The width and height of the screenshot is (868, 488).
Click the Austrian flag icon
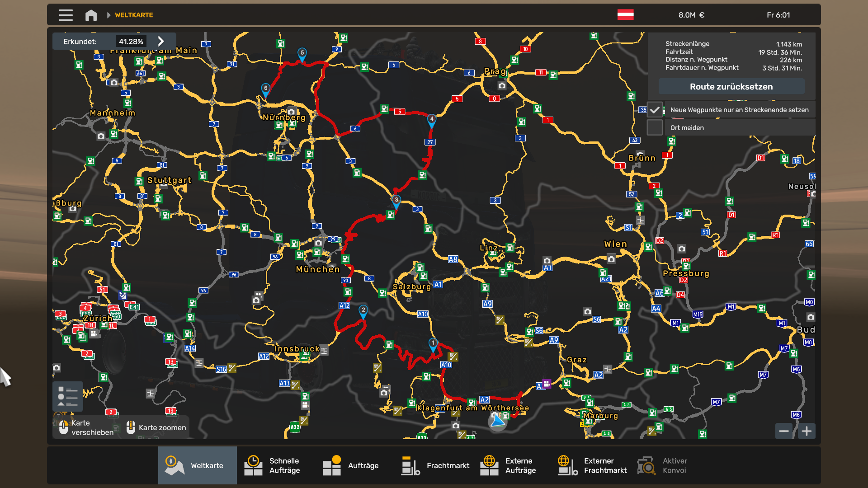click(625, 14)
